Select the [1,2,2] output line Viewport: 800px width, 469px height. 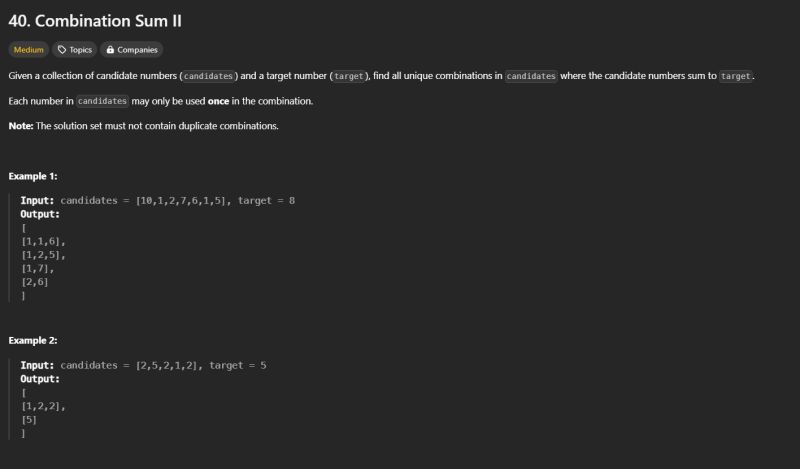(x=43, y=406)
